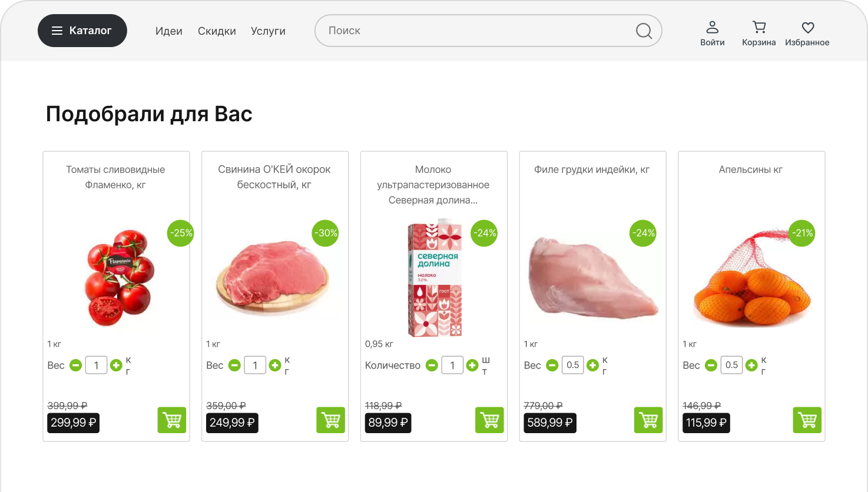Increase oranges weight with plus button
868x492 pixels.
point(751,365)
